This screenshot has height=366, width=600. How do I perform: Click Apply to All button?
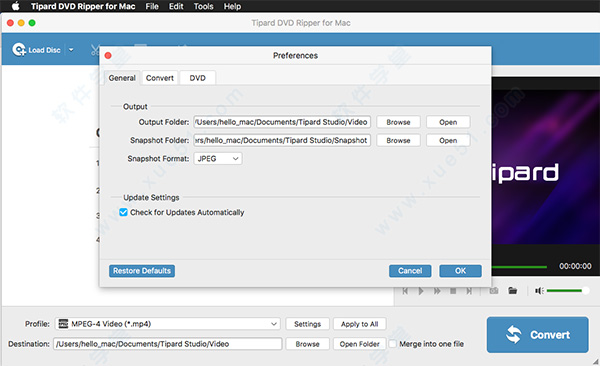[359, 324]
